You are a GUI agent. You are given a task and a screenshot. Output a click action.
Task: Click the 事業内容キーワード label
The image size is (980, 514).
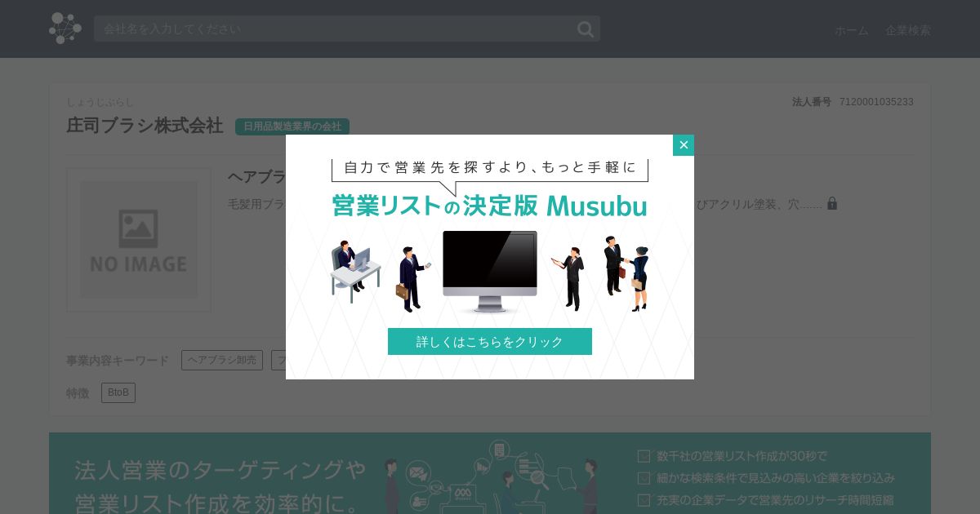click(x=118, y=361)
